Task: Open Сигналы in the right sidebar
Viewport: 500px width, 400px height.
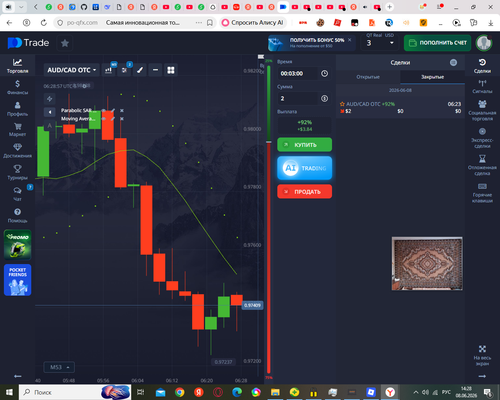Action: click(x=482, y=87)
